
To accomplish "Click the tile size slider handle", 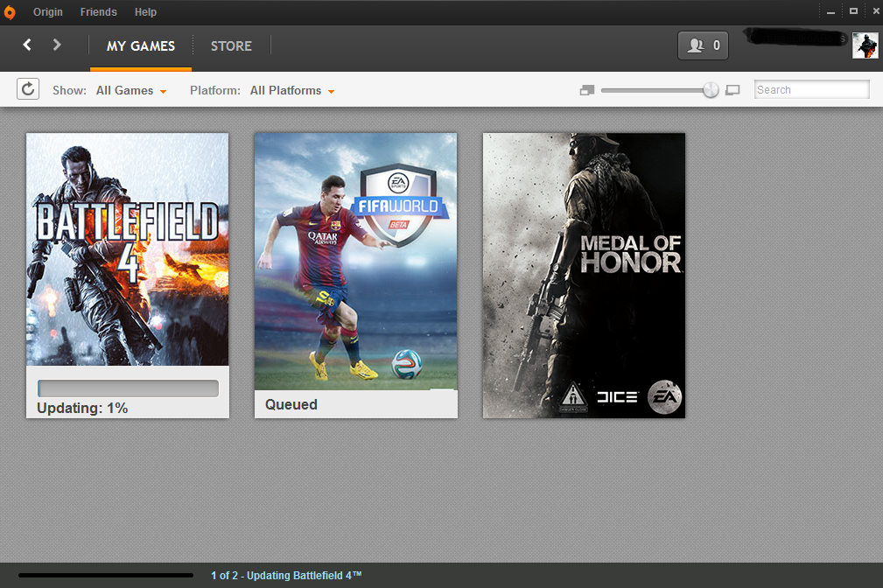I will (x=711, y=90).
